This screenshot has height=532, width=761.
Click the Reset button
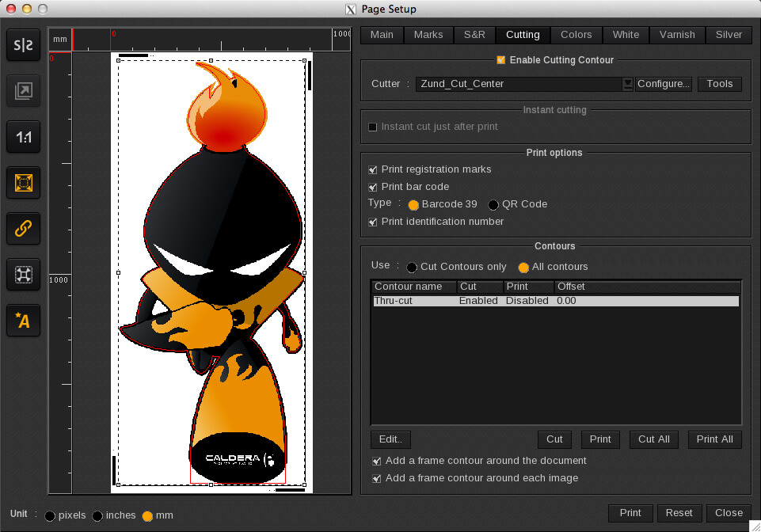coord(679,514)
